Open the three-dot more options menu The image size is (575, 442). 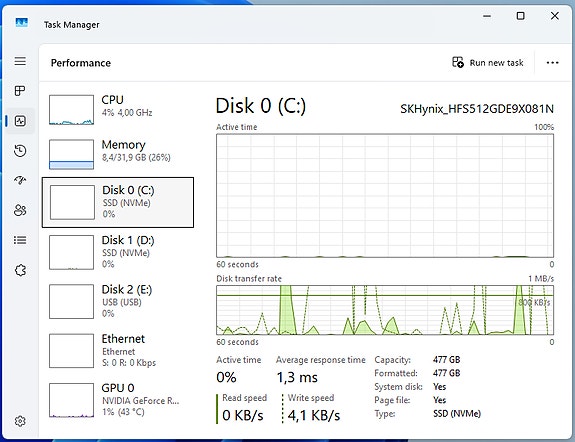coord(552,63)
